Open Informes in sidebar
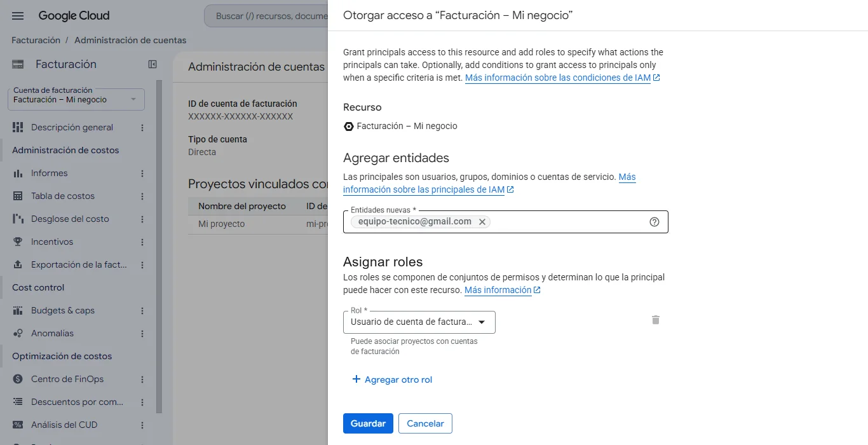The width and height of the screenshot is (868, 445). click(x=49, y=173)
